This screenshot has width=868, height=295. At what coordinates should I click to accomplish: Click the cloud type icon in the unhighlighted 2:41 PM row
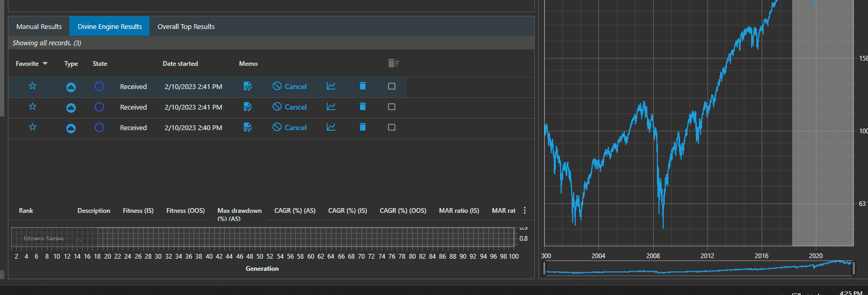click(x=71, y=107)
